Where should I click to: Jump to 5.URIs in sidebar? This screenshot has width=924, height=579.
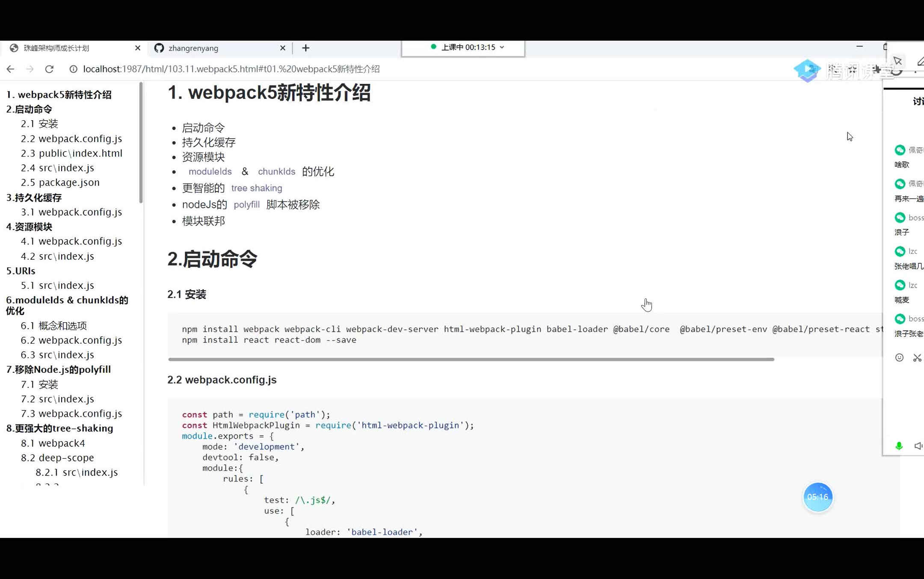click(21, 271)
